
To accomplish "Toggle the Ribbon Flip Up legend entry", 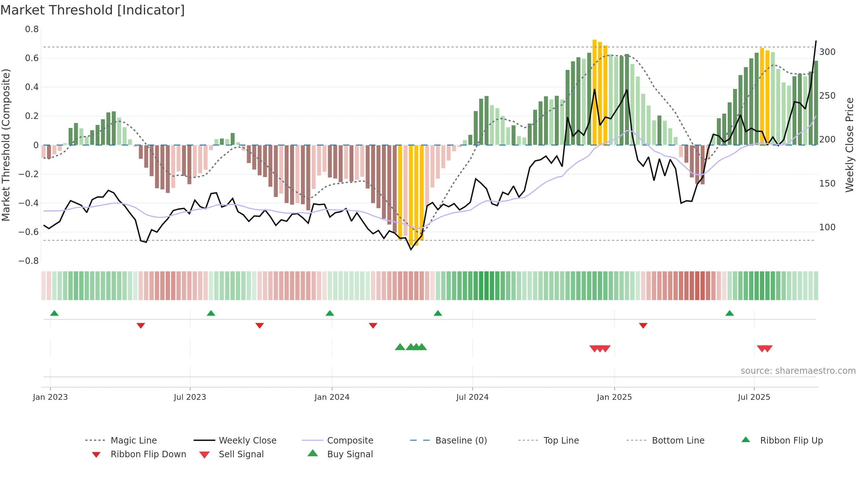I will click(782, 440).
